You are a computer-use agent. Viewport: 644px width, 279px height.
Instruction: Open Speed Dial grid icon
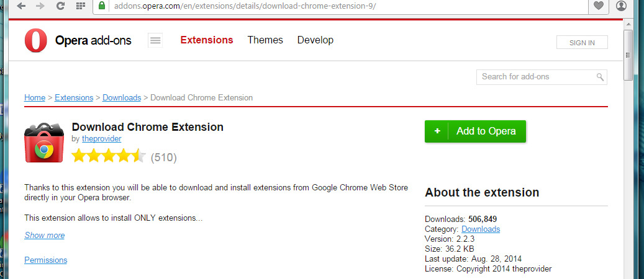tap(80, 6)
